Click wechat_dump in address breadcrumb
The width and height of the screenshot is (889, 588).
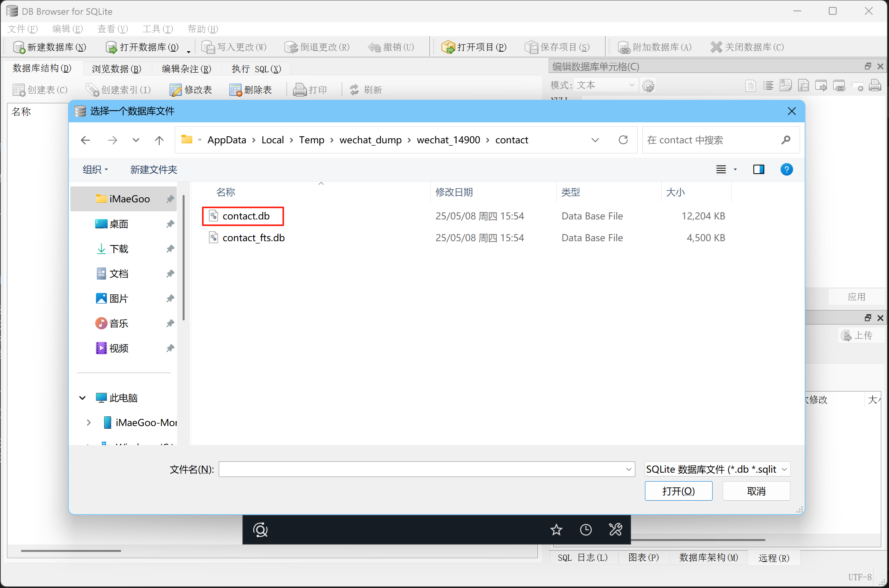(370, 140)
